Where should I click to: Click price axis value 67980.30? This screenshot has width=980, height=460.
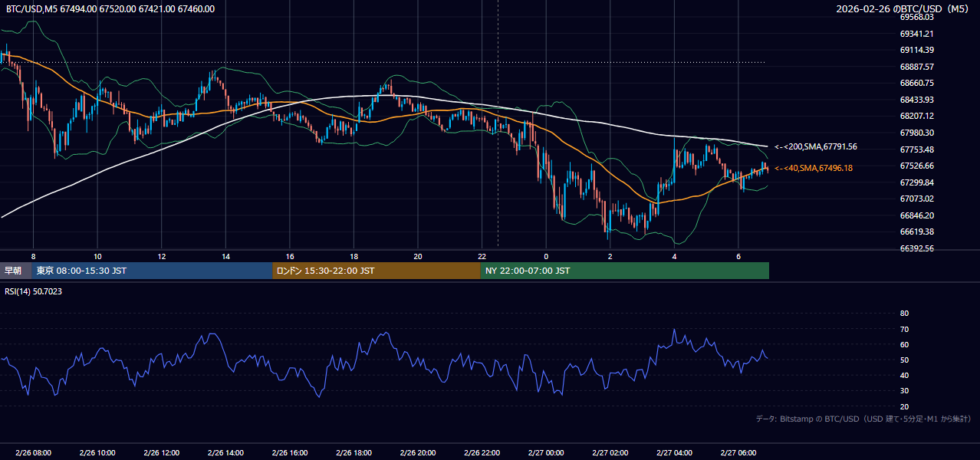click(916, 133)
